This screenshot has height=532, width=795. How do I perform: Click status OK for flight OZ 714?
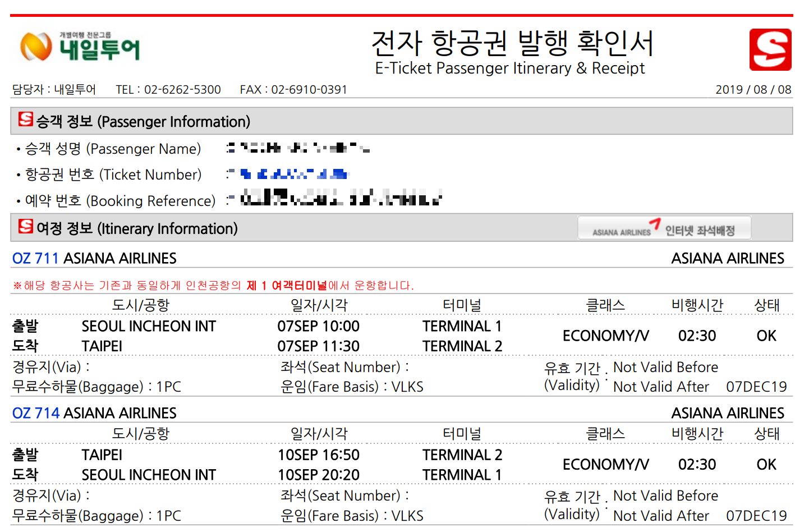click(x=766, y=464)
